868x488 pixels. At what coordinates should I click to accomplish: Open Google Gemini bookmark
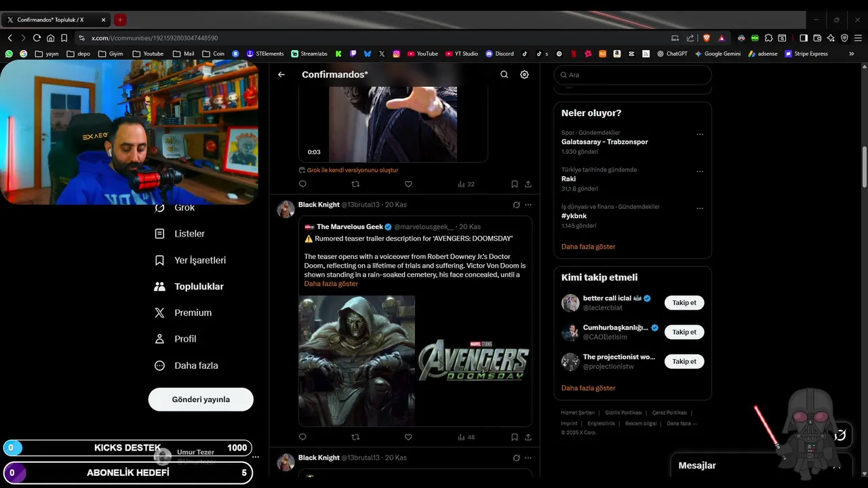pos(717,54)
